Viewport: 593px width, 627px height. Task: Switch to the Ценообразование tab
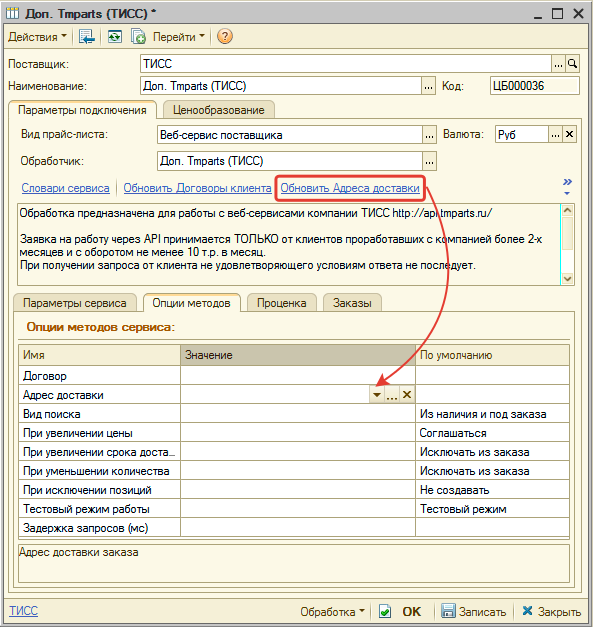219,110
